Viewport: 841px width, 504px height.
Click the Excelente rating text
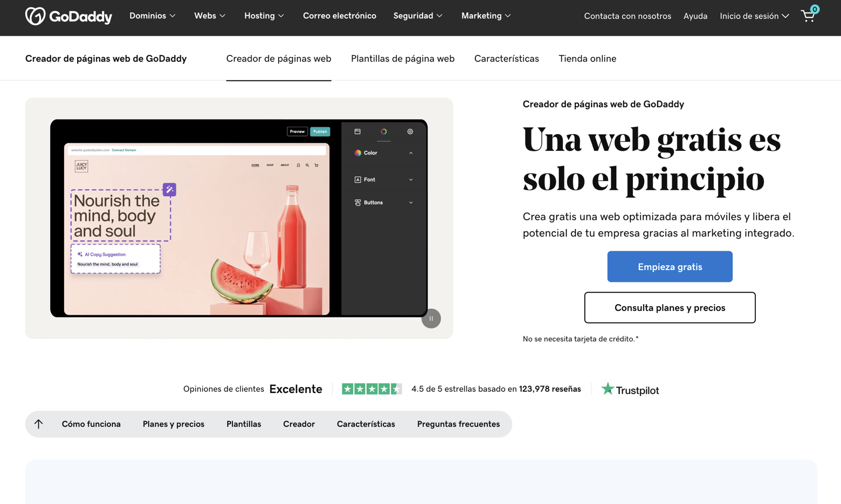pyautogui.click(x=296, y=389)
